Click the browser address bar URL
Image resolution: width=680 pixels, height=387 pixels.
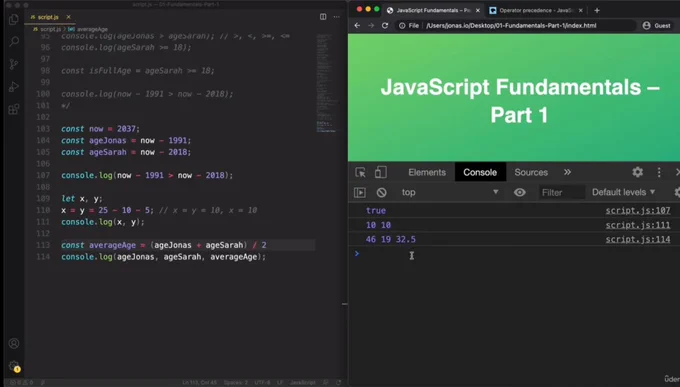(511, 26)
